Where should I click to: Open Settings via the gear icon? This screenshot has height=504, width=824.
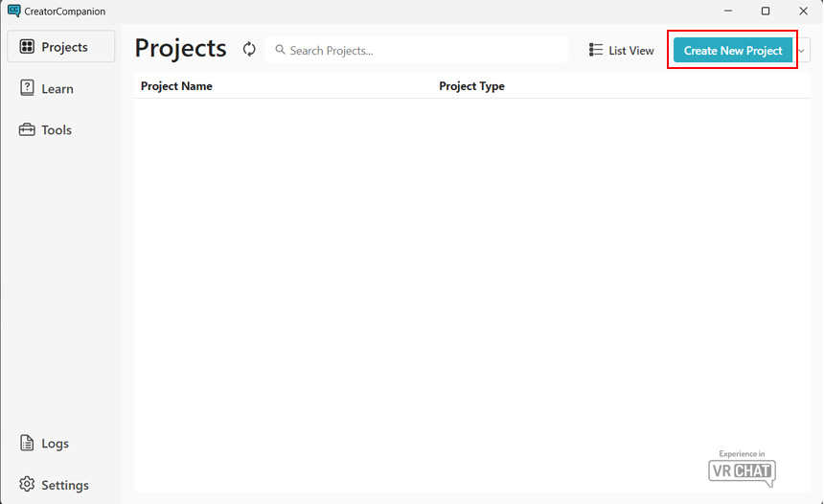pyautogui.click(x=27, y=485)
